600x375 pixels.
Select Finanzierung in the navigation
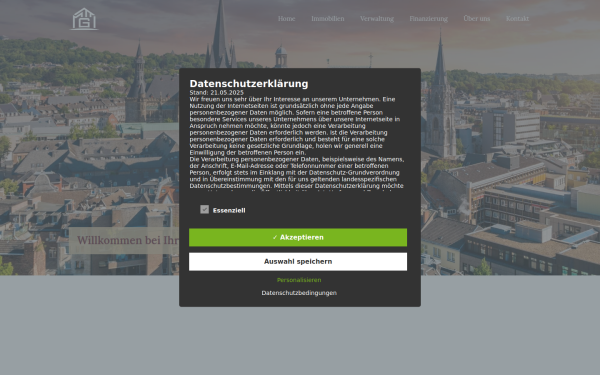pos(428,18)
